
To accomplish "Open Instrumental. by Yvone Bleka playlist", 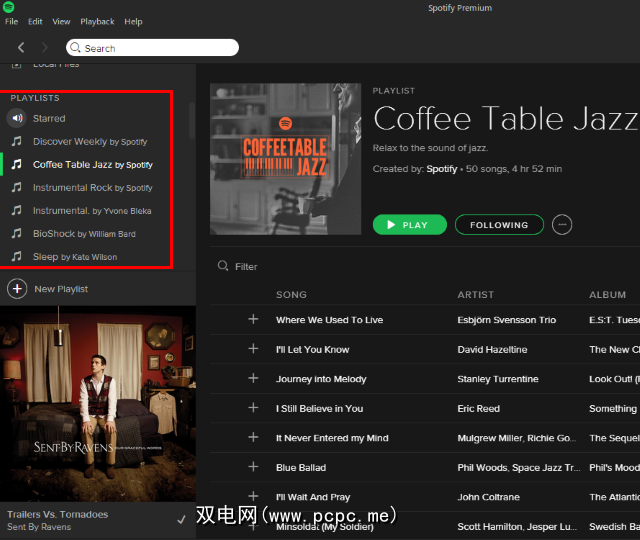I will (x=92, y=211).
